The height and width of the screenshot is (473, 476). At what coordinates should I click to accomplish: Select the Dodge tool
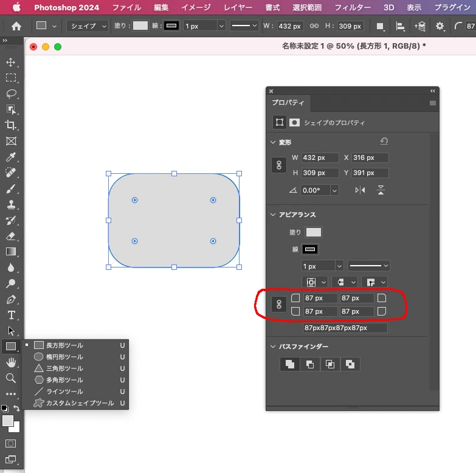click(11, 283)
